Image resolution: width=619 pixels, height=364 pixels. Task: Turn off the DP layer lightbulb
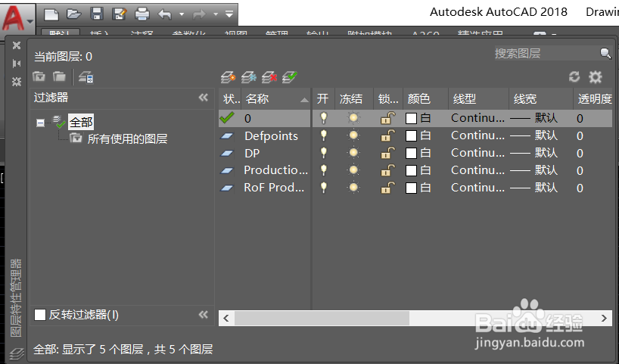(324, 153)
